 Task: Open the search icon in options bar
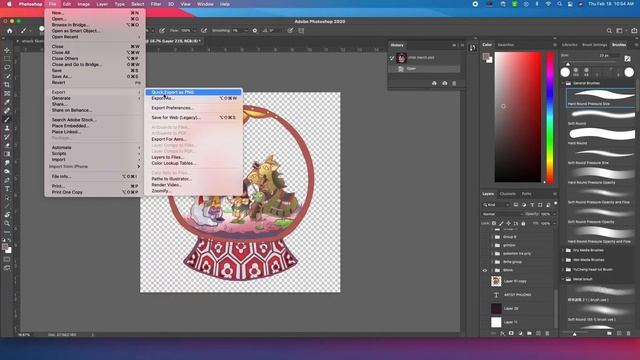[x=609, y=31]
